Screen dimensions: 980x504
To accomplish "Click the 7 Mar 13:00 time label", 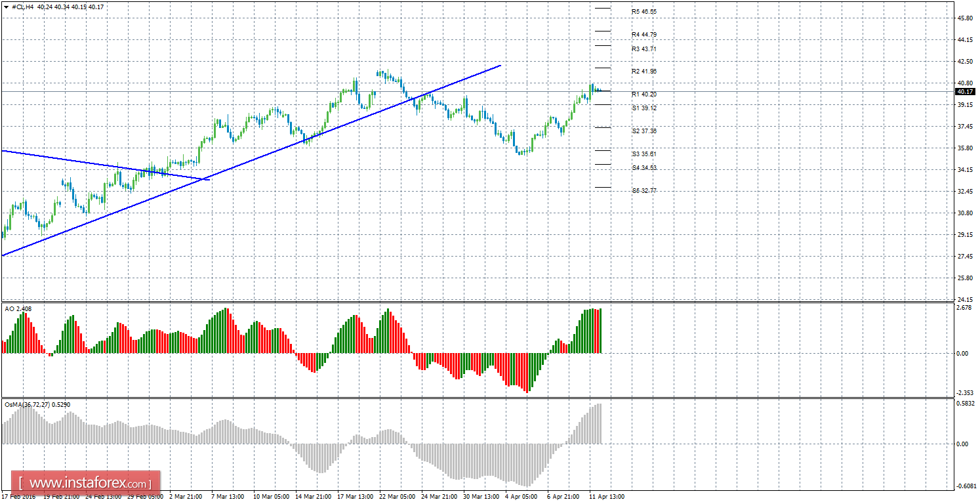I will pyautogui.click(x=229, y=497).
